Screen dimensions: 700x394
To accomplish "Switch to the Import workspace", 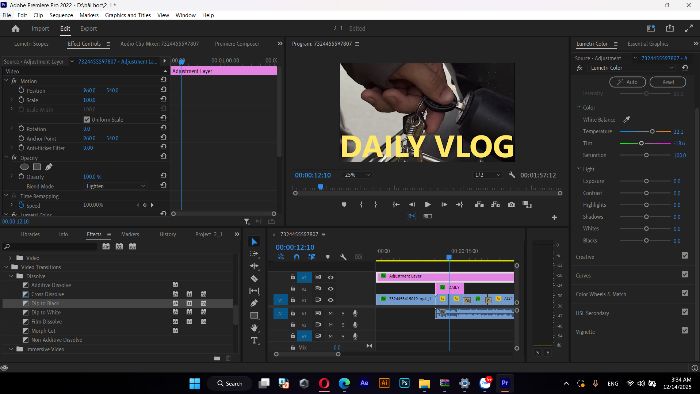I will (40, 29).
